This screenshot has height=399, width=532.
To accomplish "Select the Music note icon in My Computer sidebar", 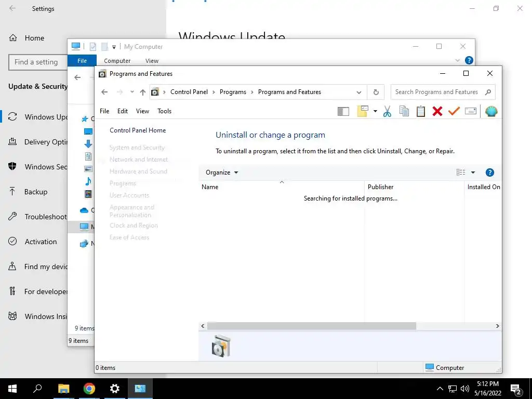I will coord(88,181).
